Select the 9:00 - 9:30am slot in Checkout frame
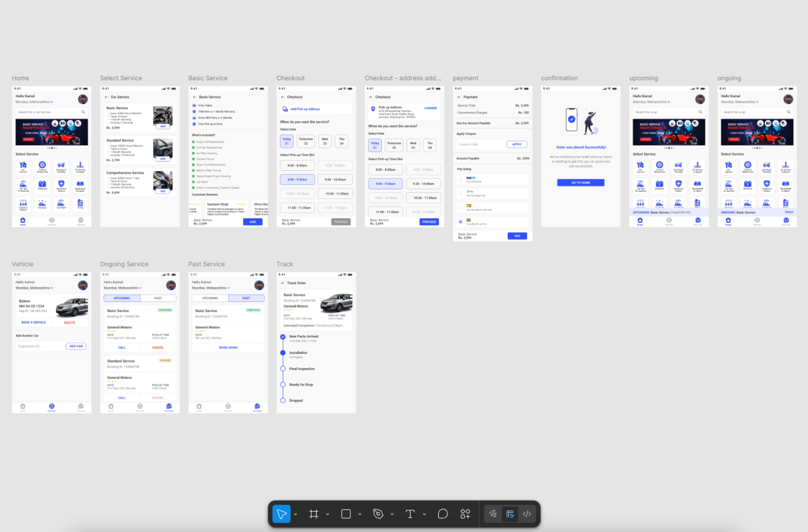Image resolution: width=808 pixels, height=532 pixels. click(x=297, y=180)
